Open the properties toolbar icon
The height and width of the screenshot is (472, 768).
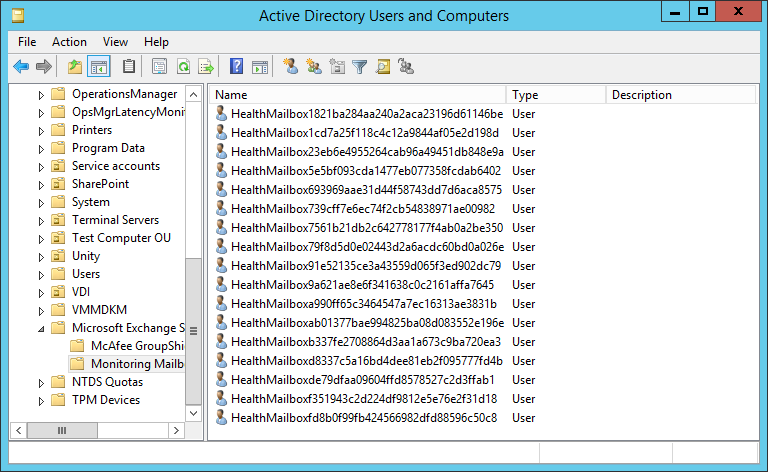click(x=159, y=67)
